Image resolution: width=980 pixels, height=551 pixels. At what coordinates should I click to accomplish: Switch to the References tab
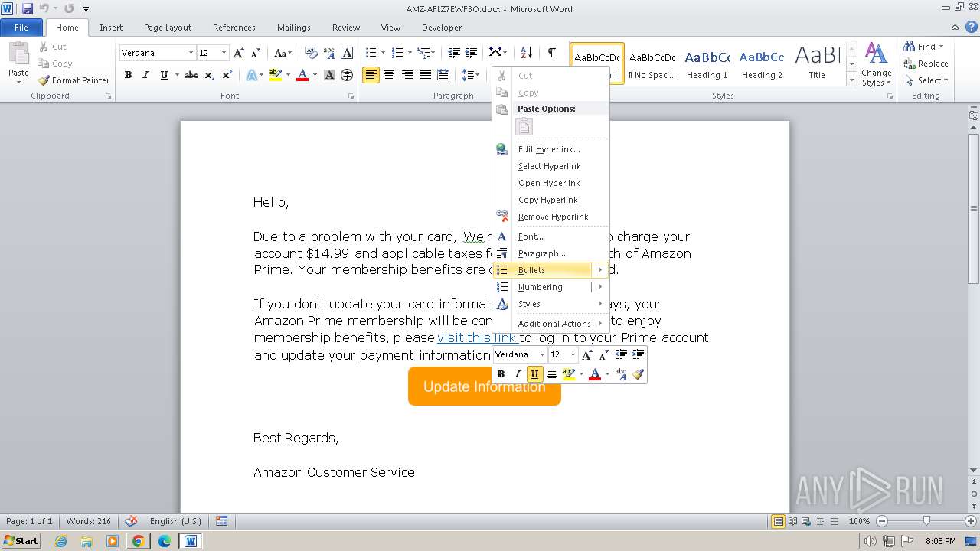[x=234, y=28]
